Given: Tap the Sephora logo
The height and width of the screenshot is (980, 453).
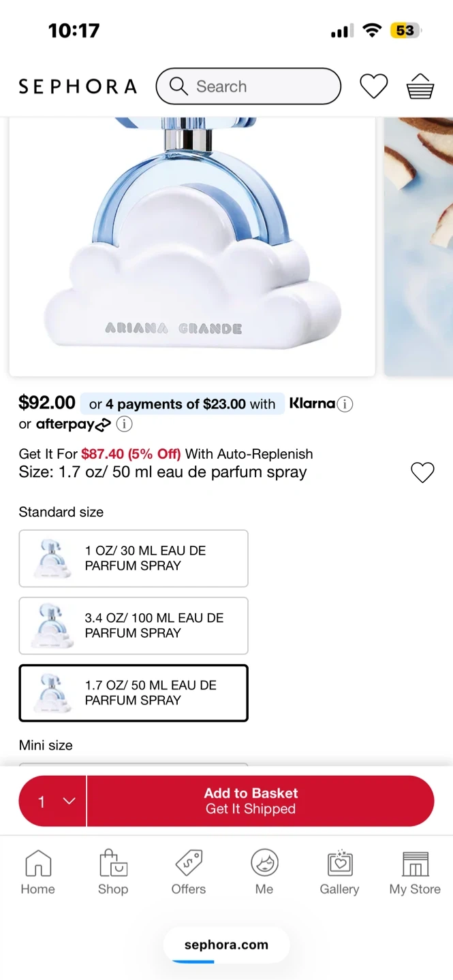Looking at the screenshot, I should (x=78, y=86).
